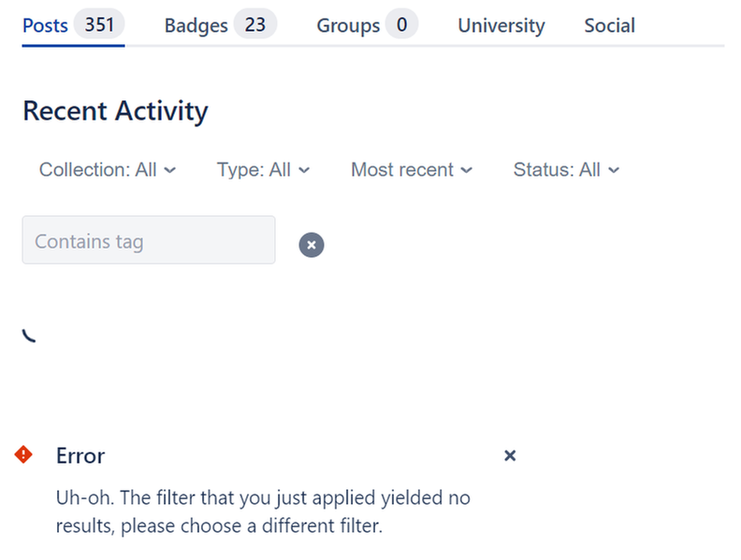Click the 23 badges count pill

[254, 24]
